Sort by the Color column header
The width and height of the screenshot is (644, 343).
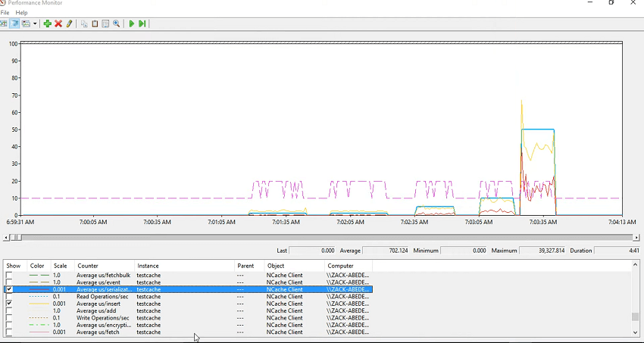pos(39,266)
